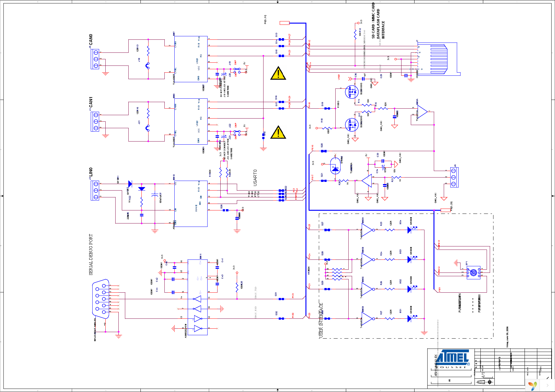Click the 'SD CARD / MMC CARD' heading
Viewport: 555px width, 392px height.
pyautogui.click(x=373, y=20)
